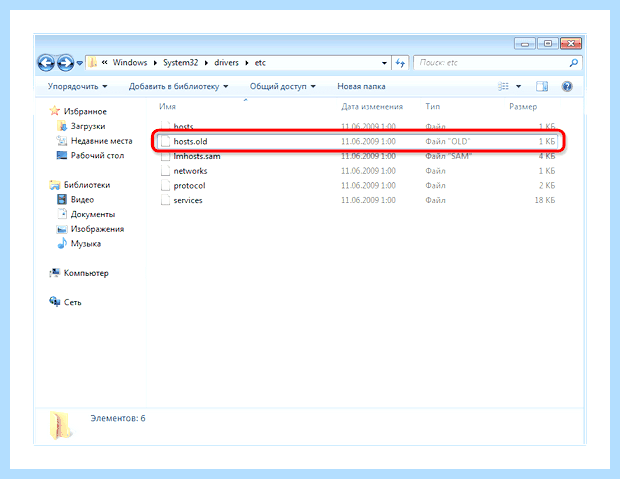Click the search magnifier icon
The image size is (620, 479).
(574, 62)
